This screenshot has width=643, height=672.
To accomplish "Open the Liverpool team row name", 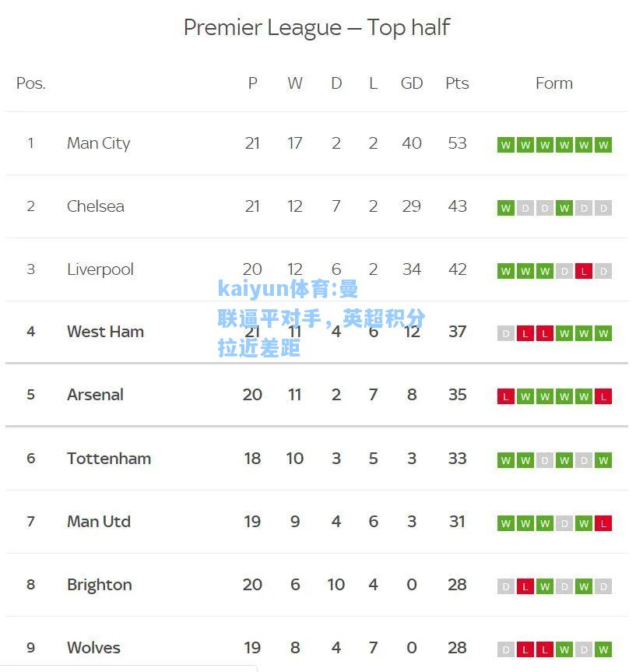I will (x=100, y=269).
